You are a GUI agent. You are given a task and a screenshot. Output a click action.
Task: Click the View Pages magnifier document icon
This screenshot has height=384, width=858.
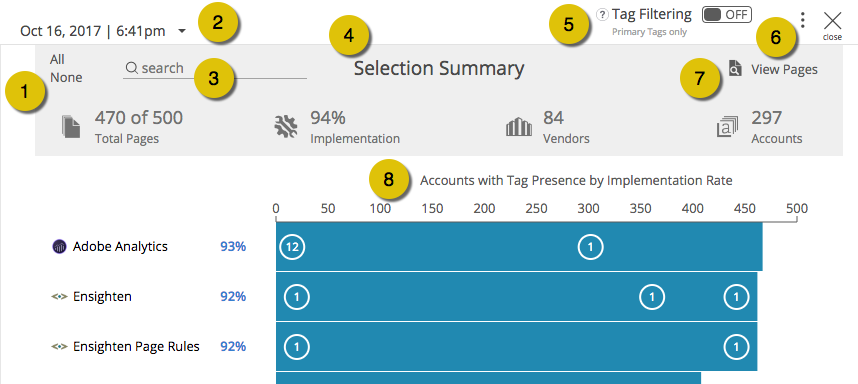click(735, 69)
